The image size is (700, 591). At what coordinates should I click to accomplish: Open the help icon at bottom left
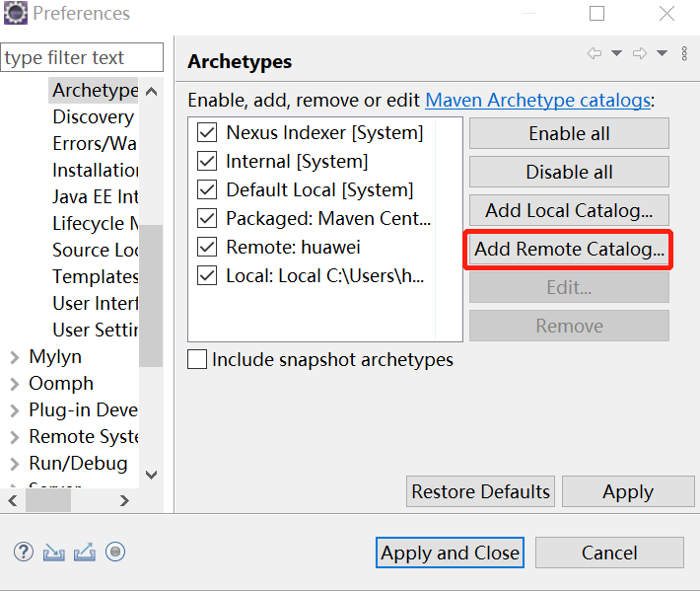coord(24,553)
